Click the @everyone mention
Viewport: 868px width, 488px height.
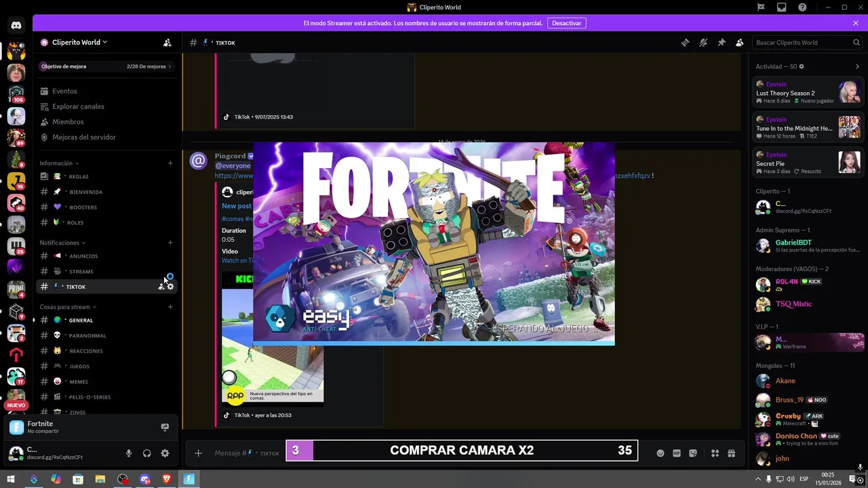[x=233, y=165]
